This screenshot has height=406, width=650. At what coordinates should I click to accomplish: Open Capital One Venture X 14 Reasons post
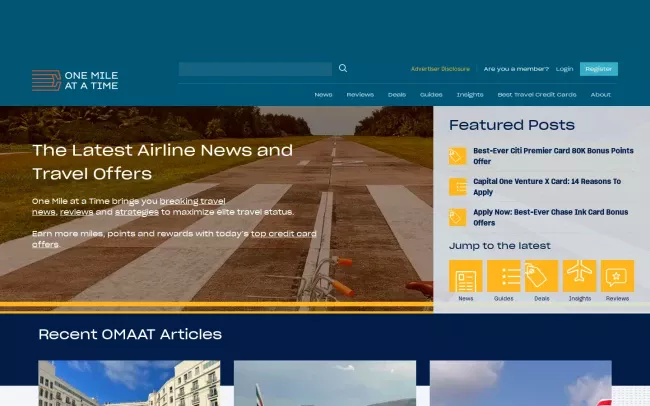point(547,187)
